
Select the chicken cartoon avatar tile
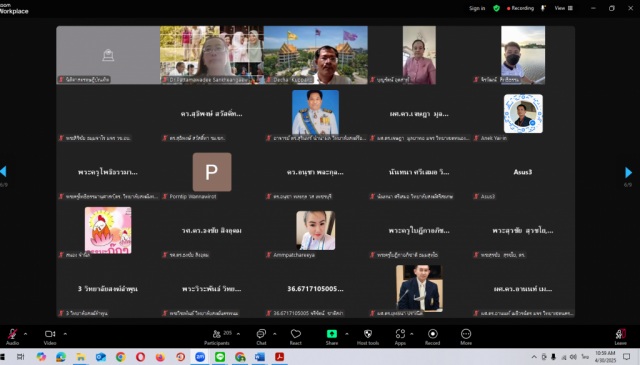pos(108,230)
